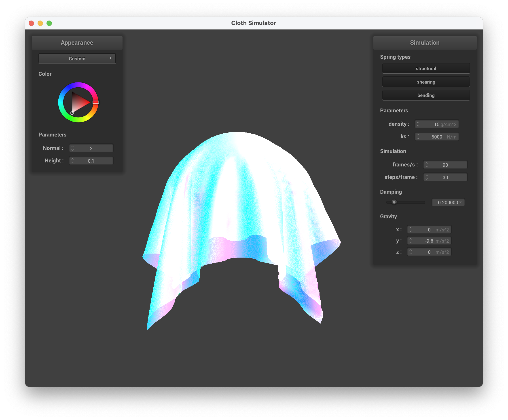
Task: Click the gravity y stepper arrows
Action: point(410,241)
